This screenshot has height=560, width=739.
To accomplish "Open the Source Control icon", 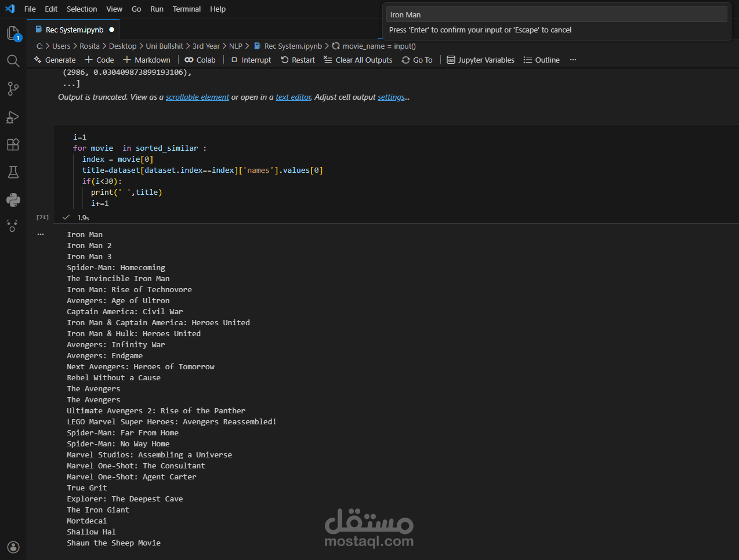I will point(13,88).
